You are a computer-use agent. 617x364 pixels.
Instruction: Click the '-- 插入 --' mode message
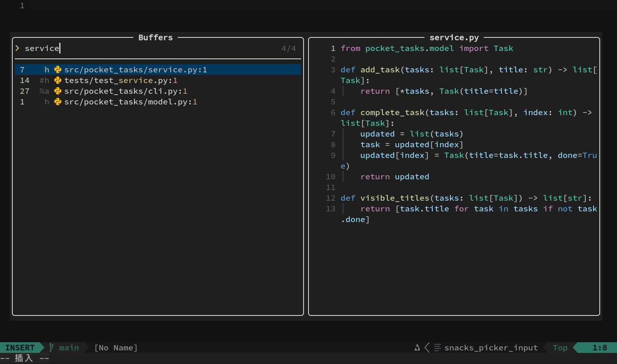25,358
